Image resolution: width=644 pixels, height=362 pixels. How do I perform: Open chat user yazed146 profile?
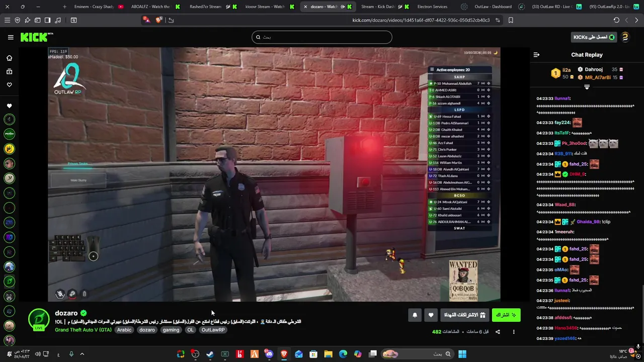coord(565,338)
